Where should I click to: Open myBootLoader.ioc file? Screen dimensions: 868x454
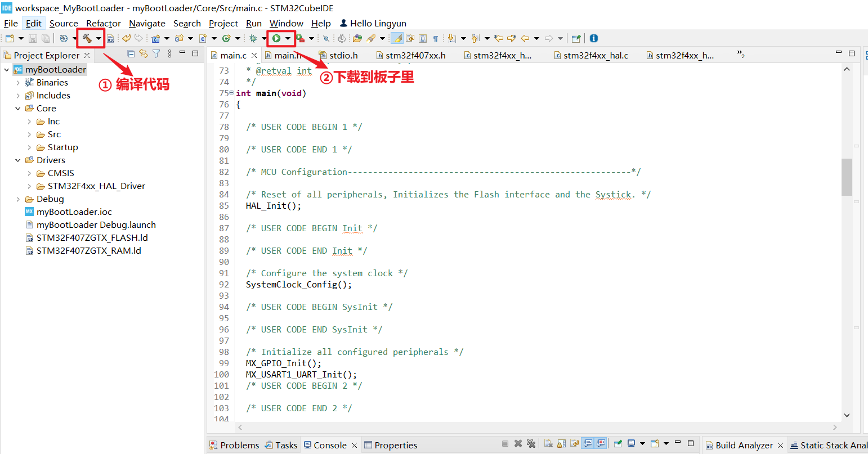(x=74, y=212)
